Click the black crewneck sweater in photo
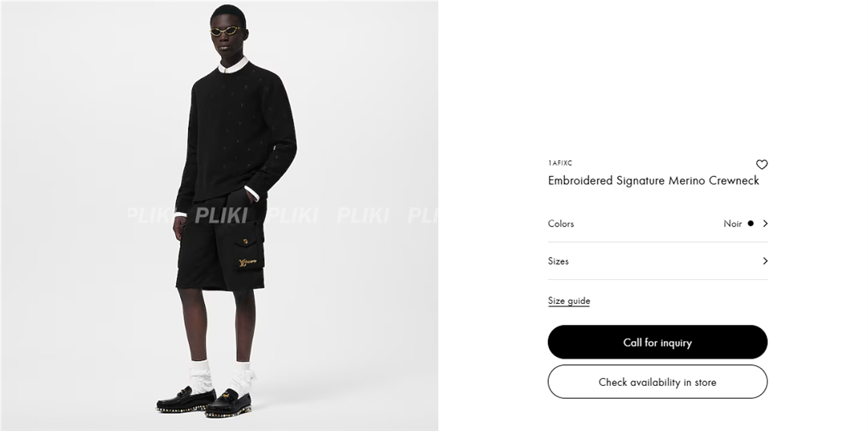This screenshot has width=868, height=431. click(236, 135)
